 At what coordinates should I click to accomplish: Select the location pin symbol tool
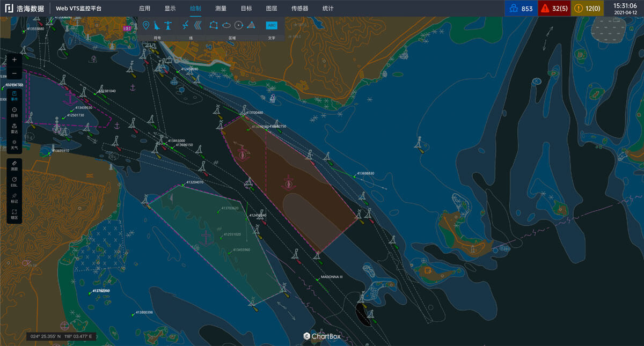(145, 25)
